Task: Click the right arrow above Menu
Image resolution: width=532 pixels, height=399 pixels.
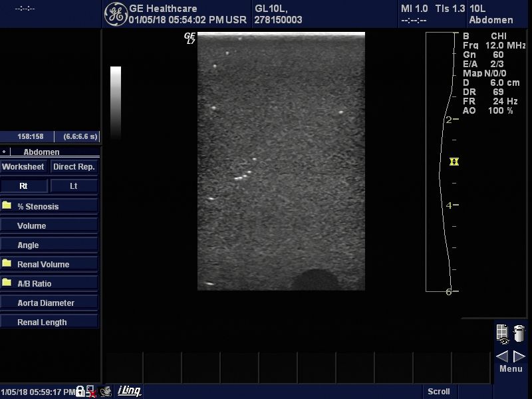Action: click(x=519, y=356)
